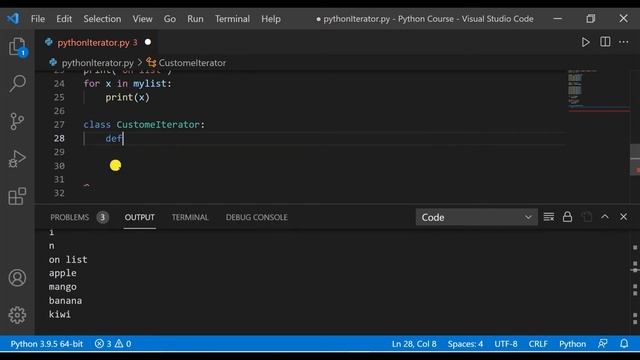Click the feedback icon in the status bar

click(x=602, y=344)
